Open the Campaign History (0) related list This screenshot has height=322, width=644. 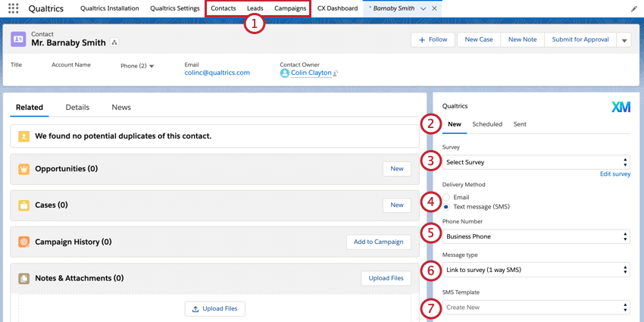[73, 242]
